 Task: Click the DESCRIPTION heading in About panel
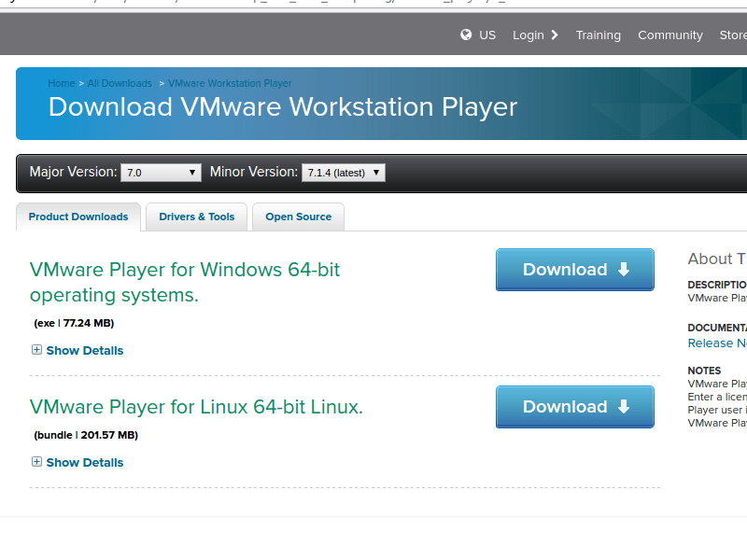(717, 285)
